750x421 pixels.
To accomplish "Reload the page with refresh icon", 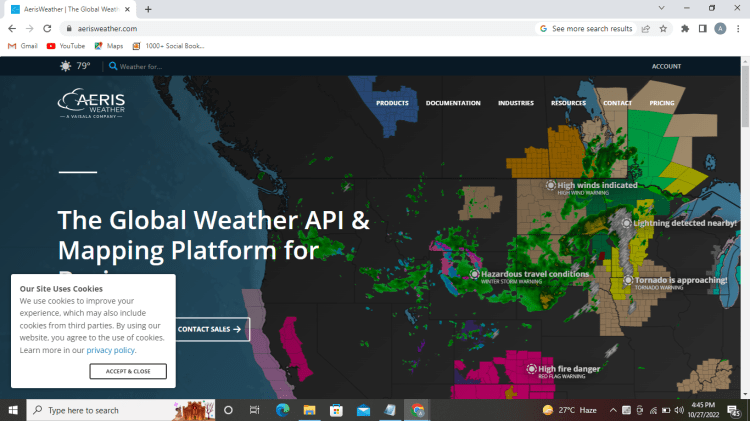I will [47, 29].
